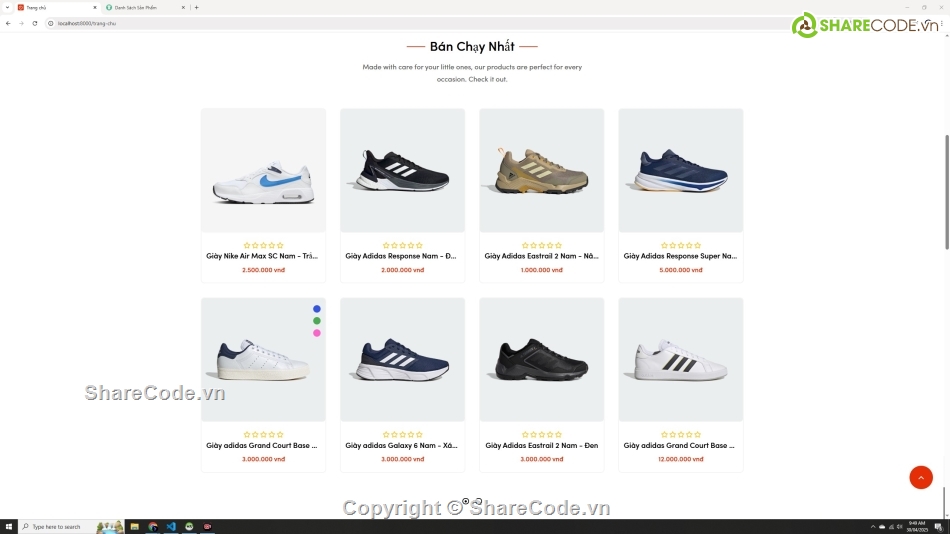Open the Windows Start menu

click(8, 527)
